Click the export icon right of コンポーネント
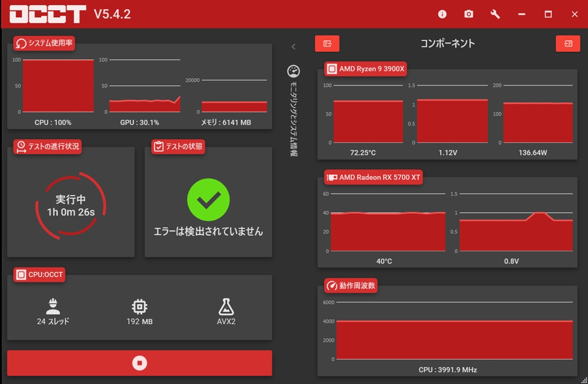 pyautogui.click(x=567, y=43)
